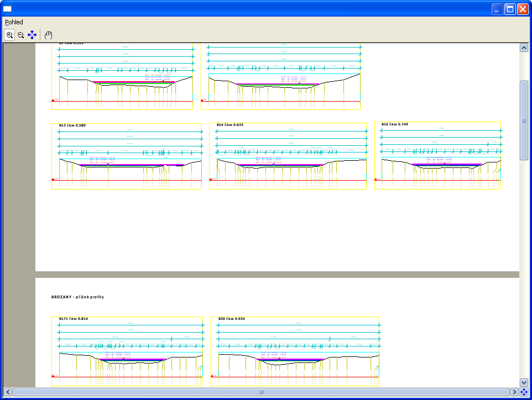Click the vertical scrollbar up arrow
532x400 pixels.
(524, 48)
